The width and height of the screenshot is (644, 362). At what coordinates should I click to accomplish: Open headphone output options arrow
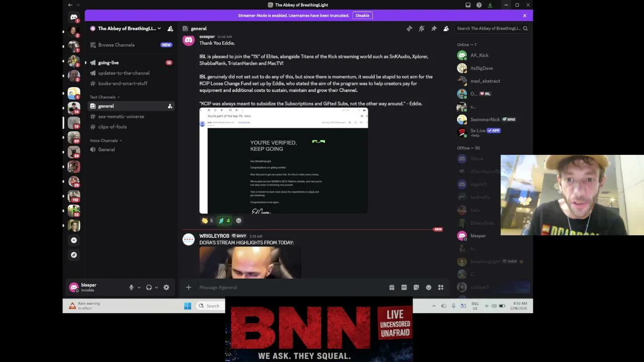(x=156, y=288)
